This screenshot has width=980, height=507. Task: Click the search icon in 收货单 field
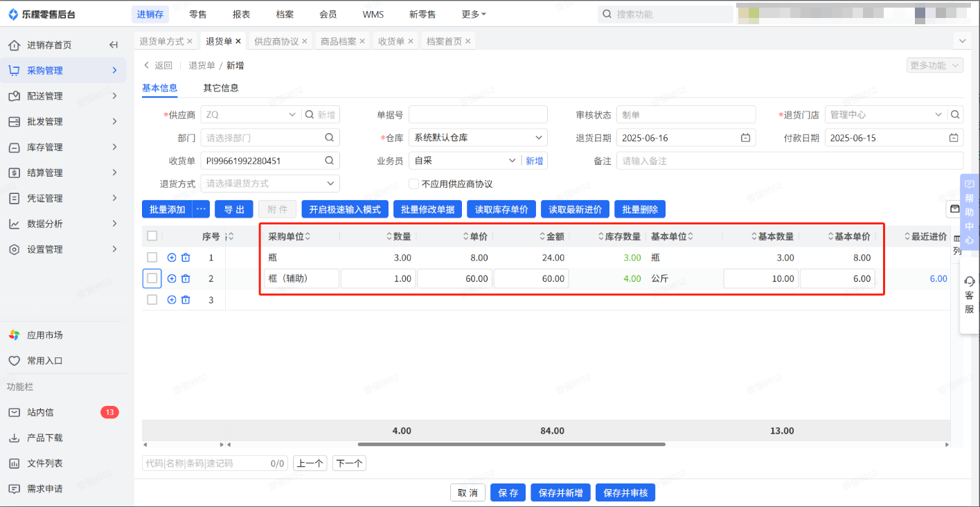[x=330, y=161]
